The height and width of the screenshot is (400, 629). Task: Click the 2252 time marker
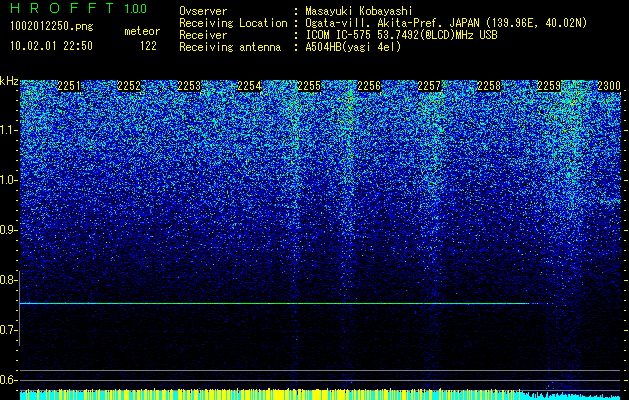[x=129, y=86]
